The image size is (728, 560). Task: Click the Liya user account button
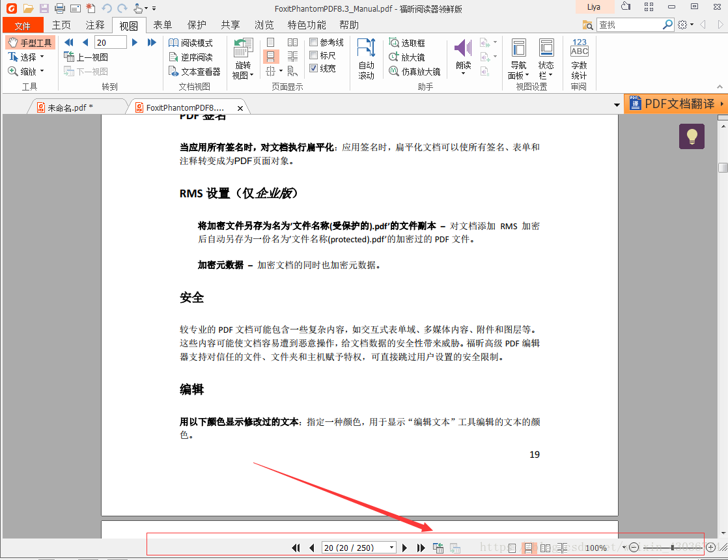pos(595,7)
